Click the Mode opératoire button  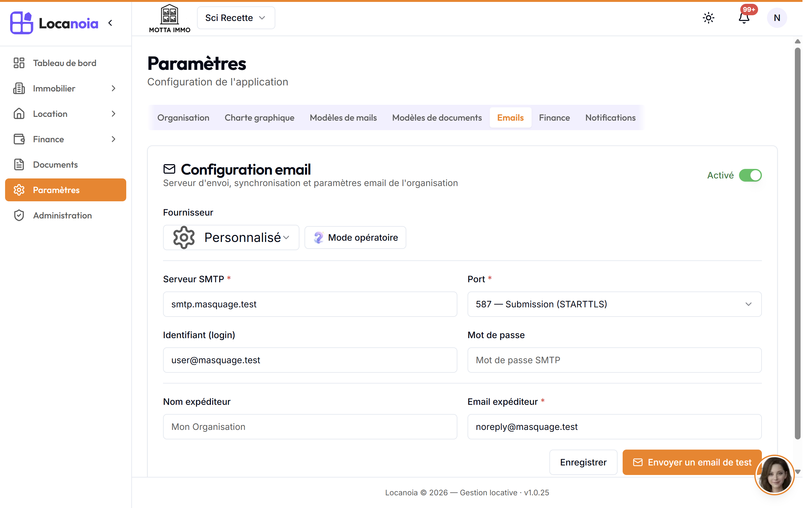(x=355, y=237)
